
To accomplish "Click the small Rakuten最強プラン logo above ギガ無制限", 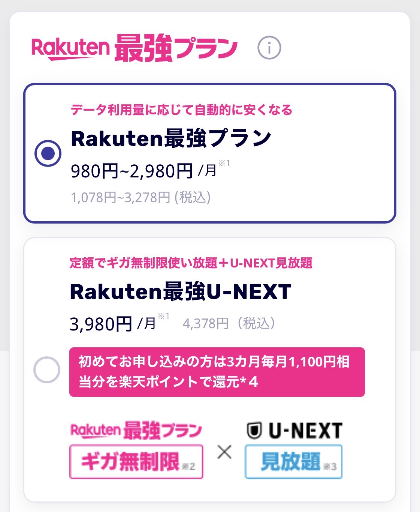I will 136,430.
